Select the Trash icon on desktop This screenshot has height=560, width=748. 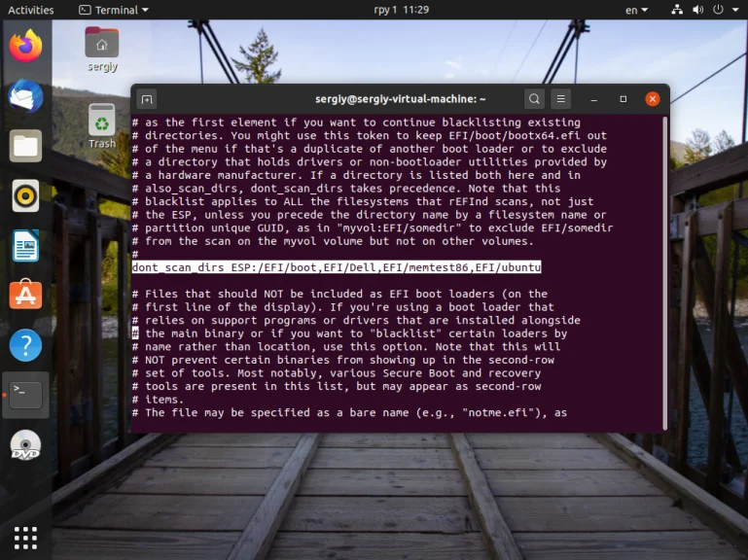click(x=102, y=126)
